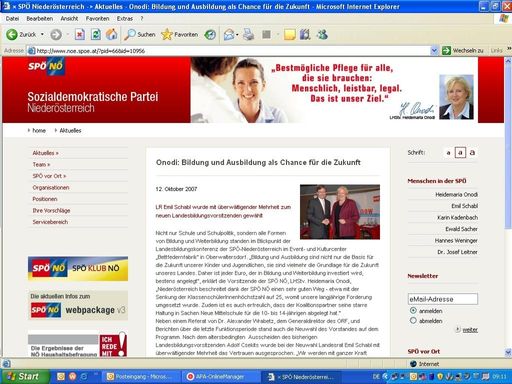Expand the Aktuelles » sidebar item
The width and height of the screenshot is (512, 384).
tap(45, 153)
